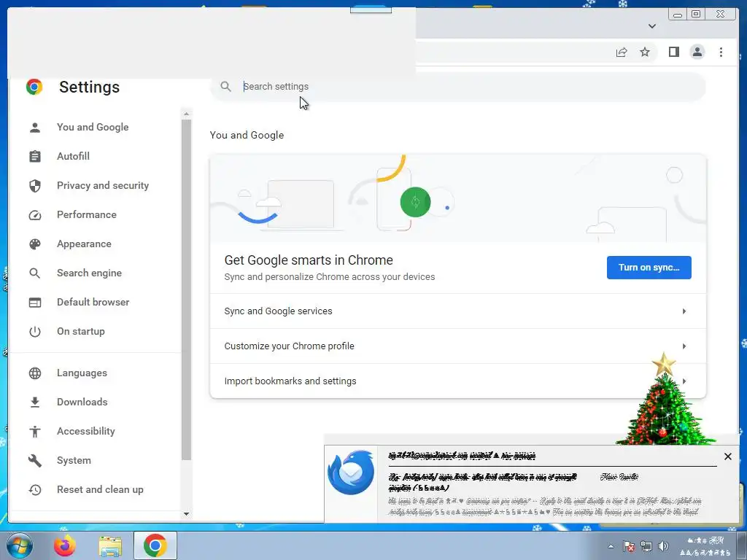
Task: Click the You and Google person icon
Action: (35, 128)
